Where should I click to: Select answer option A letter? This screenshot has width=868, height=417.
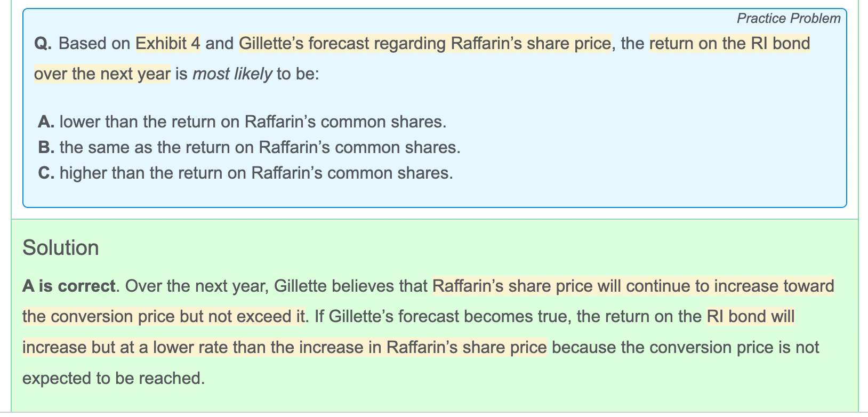click(x=46, y=122)
